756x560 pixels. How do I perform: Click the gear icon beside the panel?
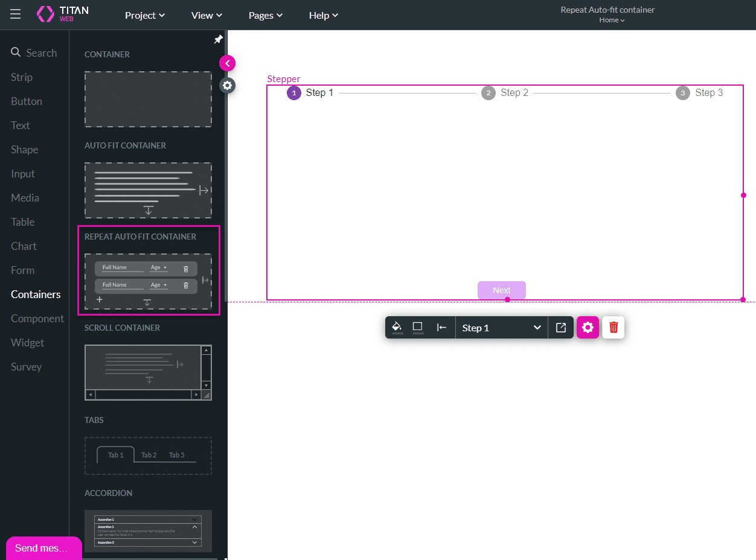pos(227,86)
